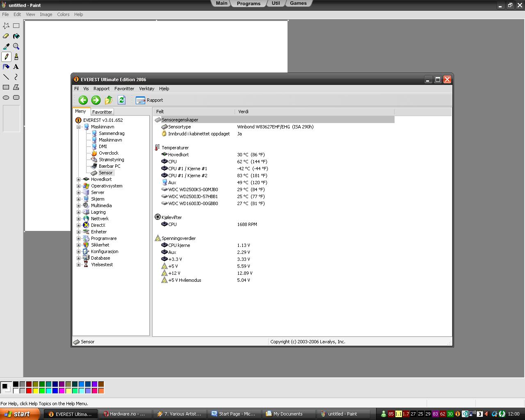Select Overclock in the tree
The height and width of the screenshot is (420, 525).
(108, 153)
